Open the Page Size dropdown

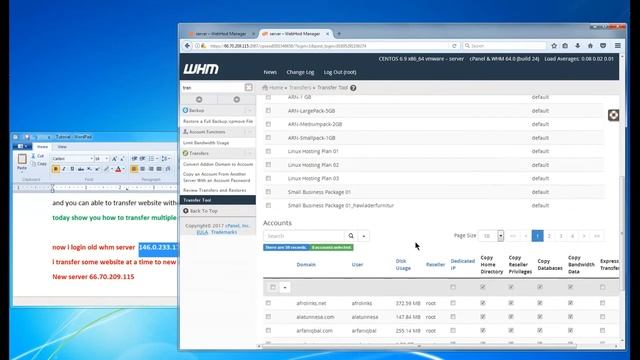click(491, 236)
